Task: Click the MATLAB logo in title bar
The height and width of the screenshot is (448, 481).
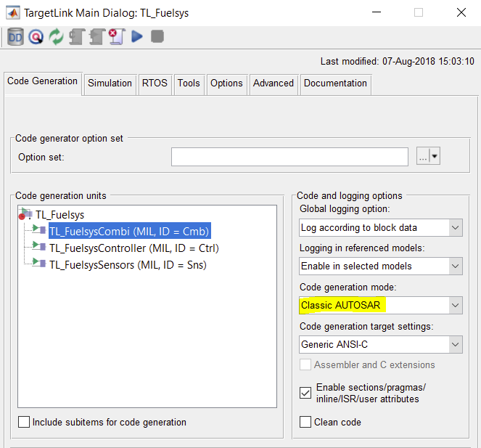Action: coord(13,12)
